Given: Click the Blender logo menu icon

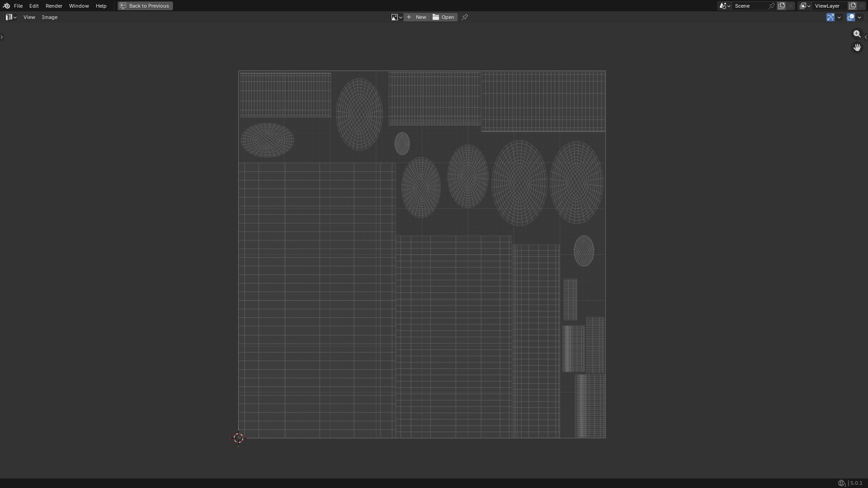Looking at the screenshot, I should point(6,6).
